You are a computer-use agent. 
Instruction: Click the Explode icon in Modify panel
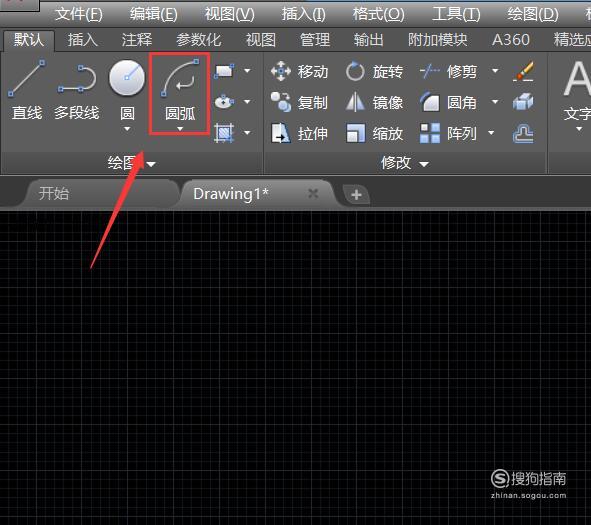click(x=523, y=102)
